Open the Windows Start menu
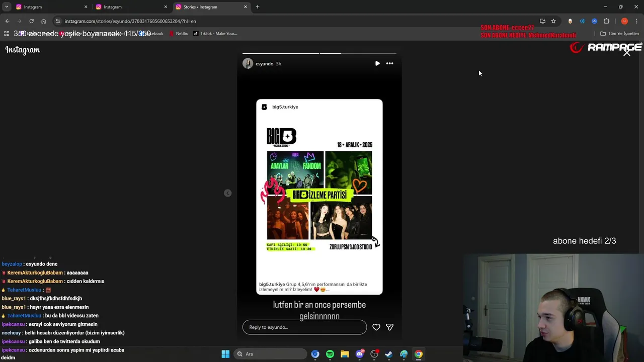The height and width of the screenshot is (362, 644). (x=225, y=354)
